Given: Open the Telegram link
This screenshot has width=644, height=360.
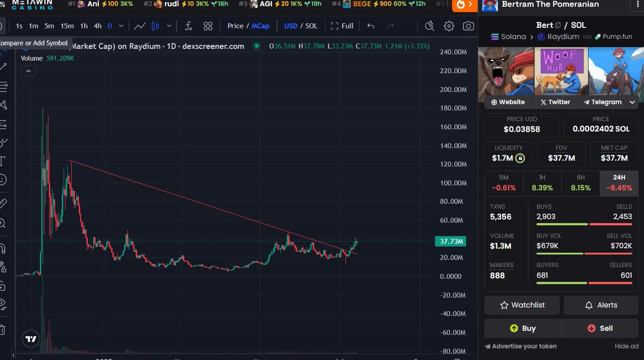Looking at the screenshot, I should (x=602, y=102).
